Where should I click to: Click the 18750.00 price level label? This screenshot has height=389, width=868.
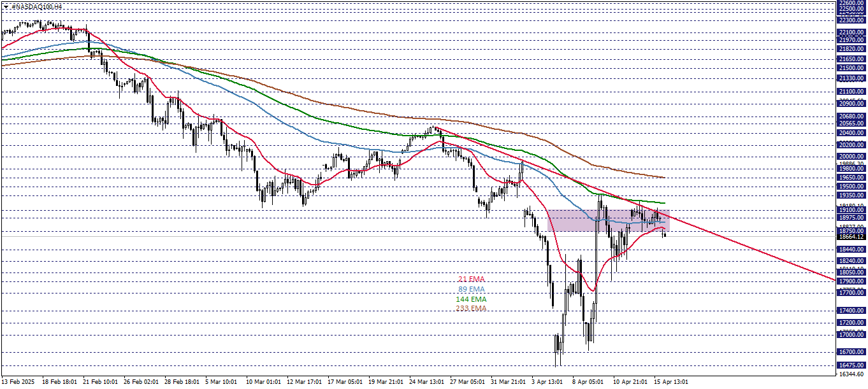tap(851, 231)
